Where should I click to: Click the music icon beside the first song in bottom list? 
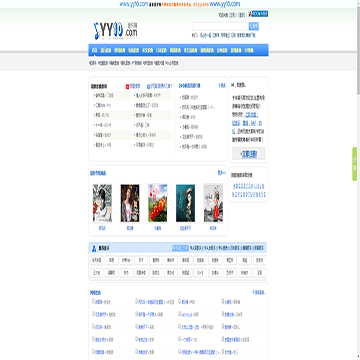(x=93, y=302)
